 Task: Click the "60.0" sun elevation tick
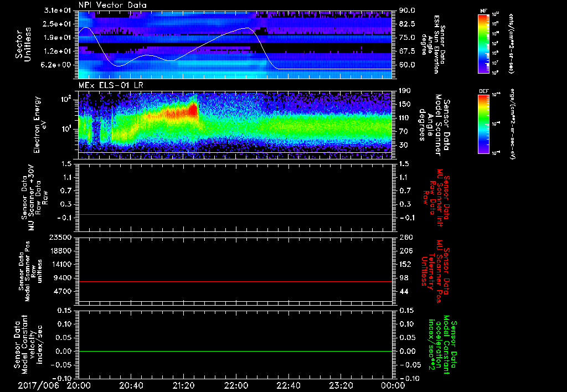pos(407,65)
